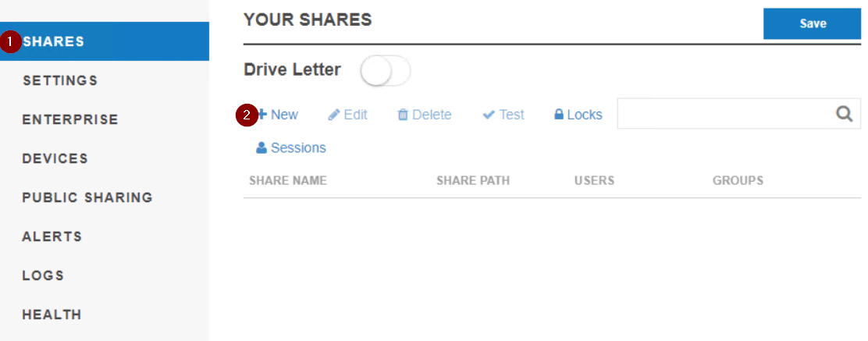Toggle the Drive Letter switch

pyautogui.click(x=385, y=71)
